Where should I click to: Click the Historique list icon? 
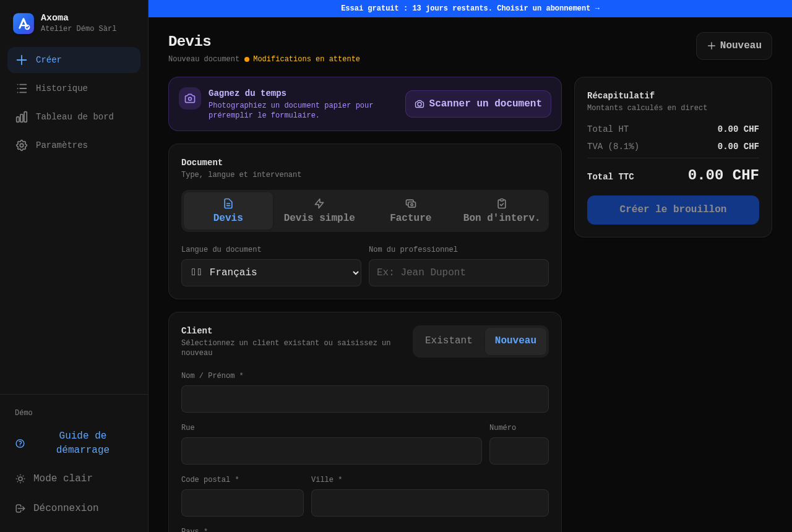[x=22, y=88]
